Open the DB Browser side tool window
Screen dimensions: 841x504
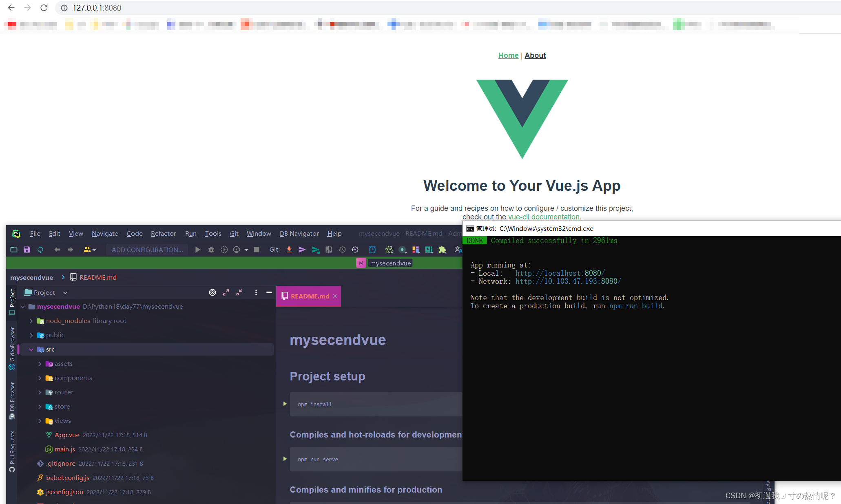tap(12, 400)
